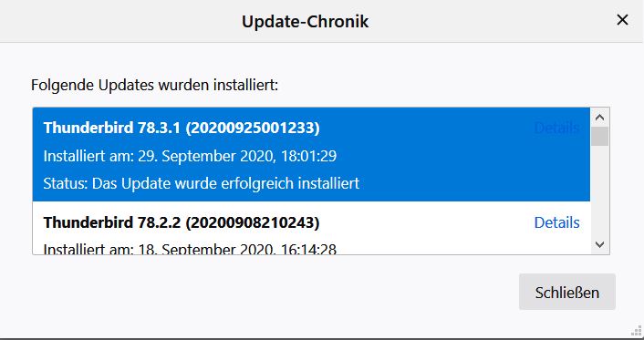Click build ID 20200908210243 text
This screenshot has width=644, height=340.
pos(253,222)
